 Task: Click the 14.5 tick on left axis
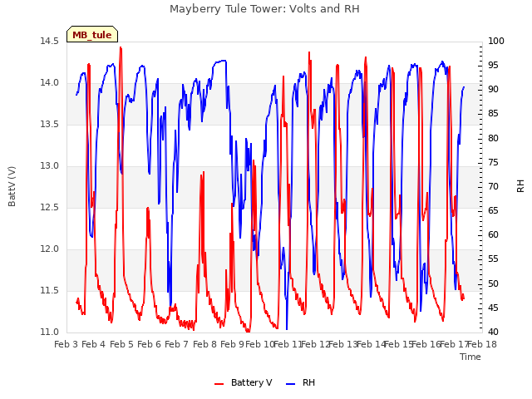(49, 41)
